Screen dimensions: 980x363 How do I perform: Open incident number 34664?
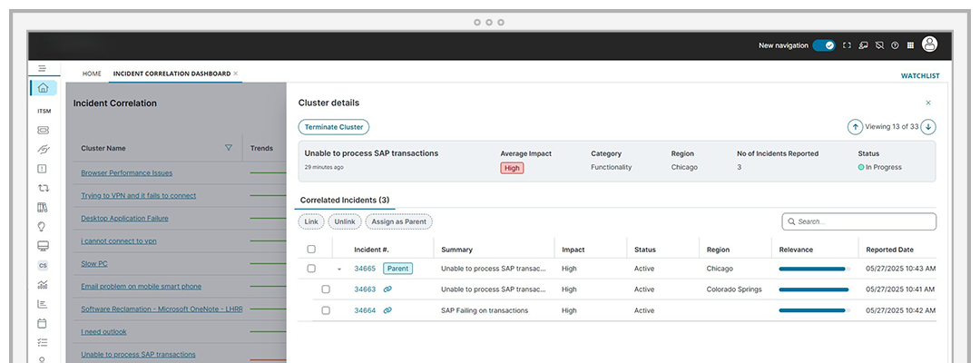pos(365,310)
